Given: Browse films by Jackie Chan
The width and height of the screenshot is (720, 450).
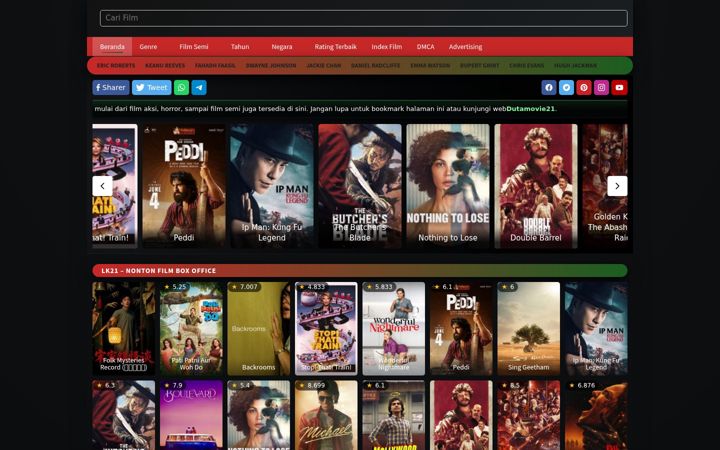Looking at the screenshot, I should pos(324,66).
